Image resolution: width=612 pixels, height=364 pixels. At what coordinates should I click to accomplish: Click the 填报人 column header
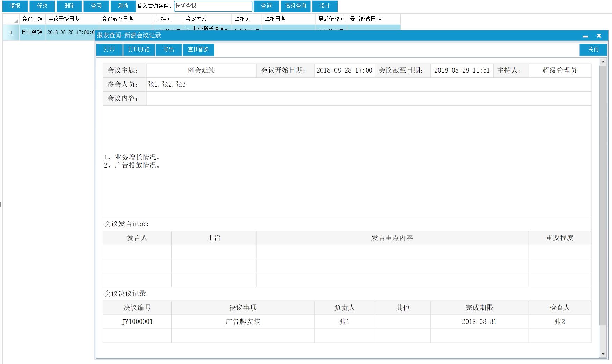(x=247, y=19)
